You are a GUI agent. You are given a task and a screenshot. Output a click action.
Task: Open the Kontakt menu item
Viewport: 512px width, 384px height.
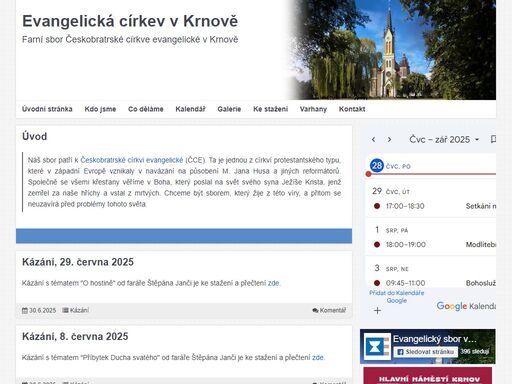[352, 109]
